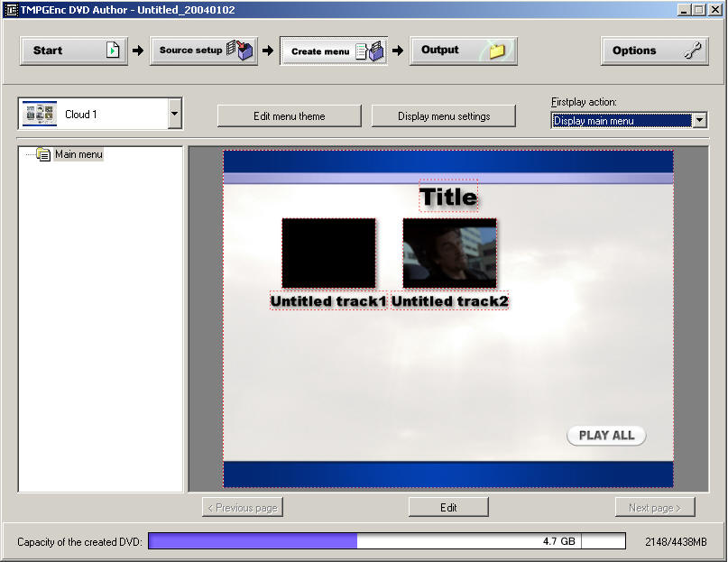This screenshot has height=562, width=728.
Task: Click the DVD capacity progress bar
Action: 387,541
